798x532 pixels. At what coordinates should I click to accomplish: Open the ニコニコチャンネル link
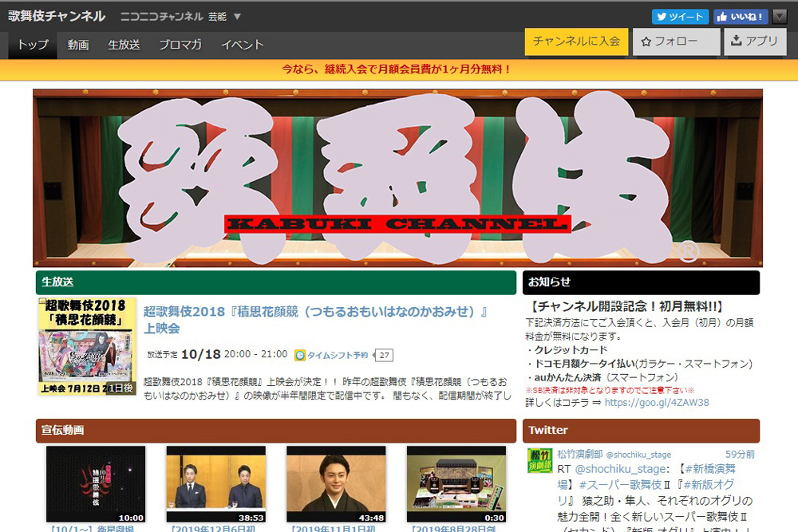tap(162, 17)
